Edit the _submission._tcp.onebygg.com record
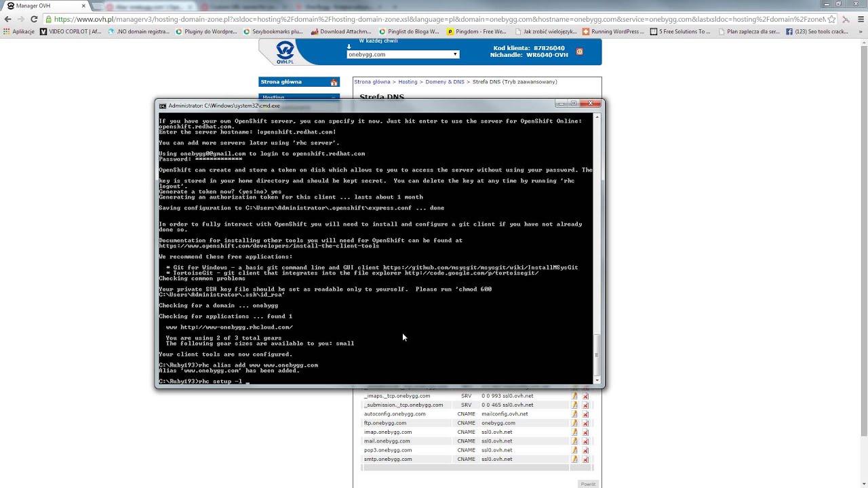 [574, 405]
